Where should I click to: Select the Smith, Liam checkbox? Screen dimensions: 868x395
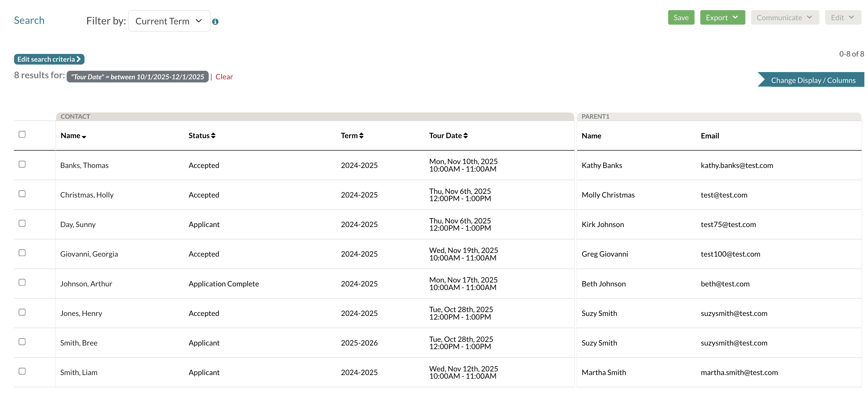click(22, 371)
